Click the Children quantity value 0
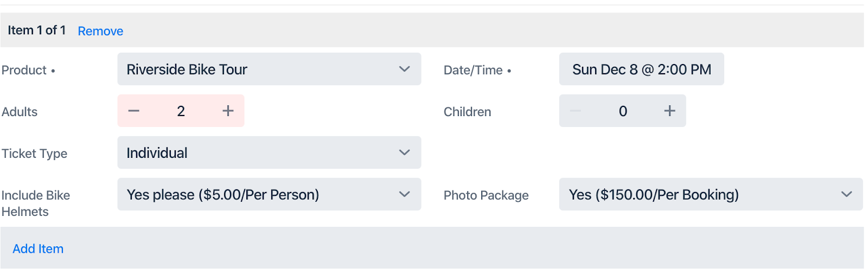This screenshot has width=868, height=274. click(x=623, y=111)
